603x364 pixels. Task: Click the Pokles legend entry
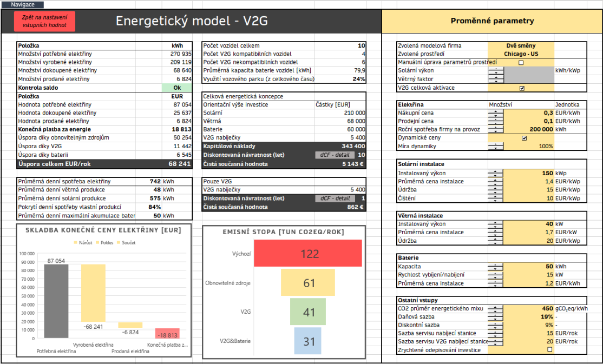[x=104, y=242]
